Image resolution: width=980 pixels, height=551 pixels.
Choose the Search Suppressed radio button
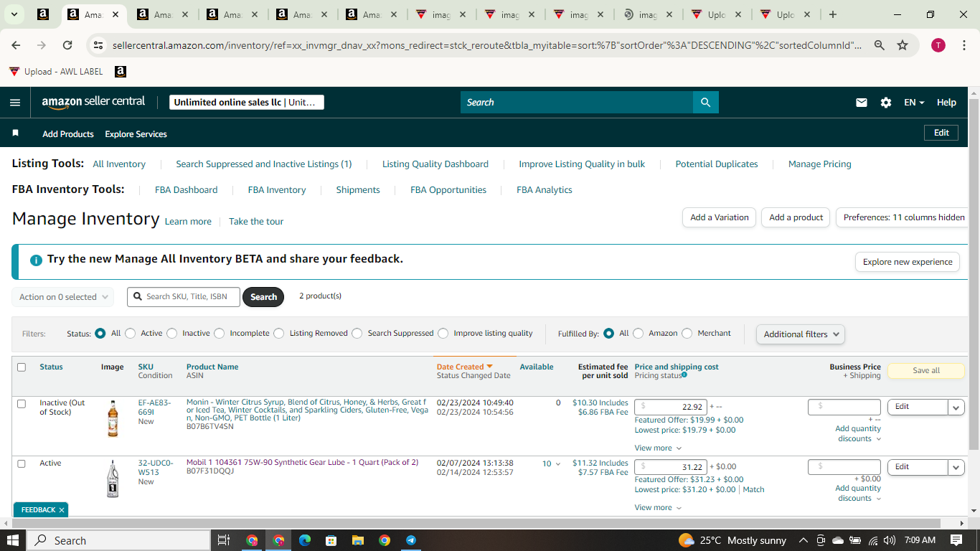point(357,334)
